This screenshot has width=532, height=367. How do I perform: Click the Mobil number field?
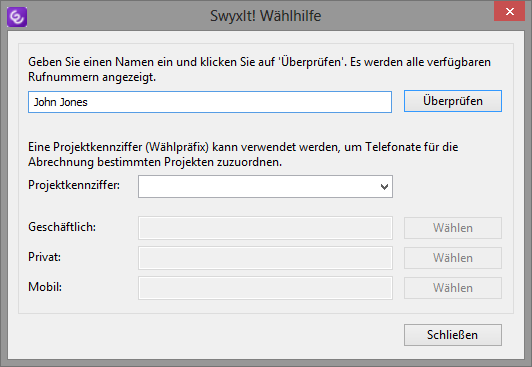coord(265,288)
